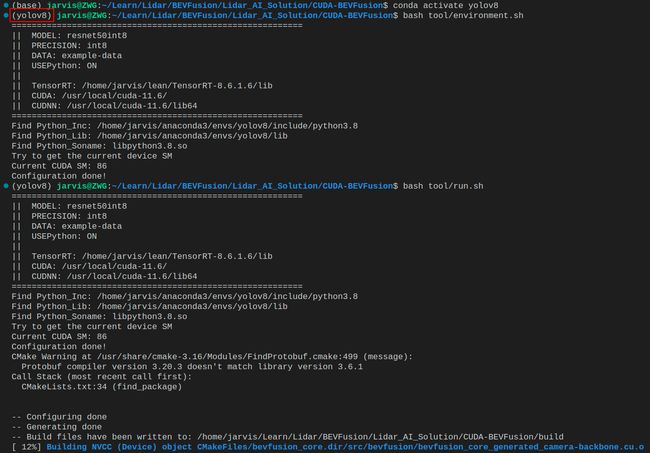650x453 pixels.
Task: Click the 'bash tool/run.sh' command text
Action: click(x=443, y=186)
